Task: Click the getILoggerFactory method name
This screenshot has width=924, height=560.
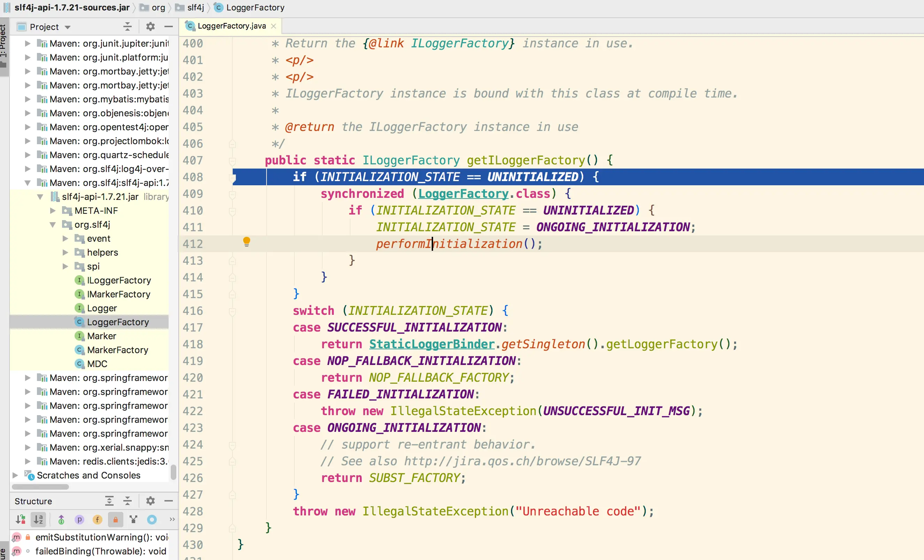Action: point(526,161)
